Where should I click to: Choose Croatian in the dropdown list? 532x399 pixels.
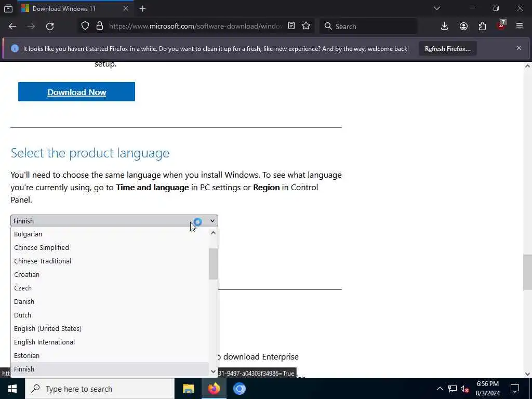(x=110, y=274)
